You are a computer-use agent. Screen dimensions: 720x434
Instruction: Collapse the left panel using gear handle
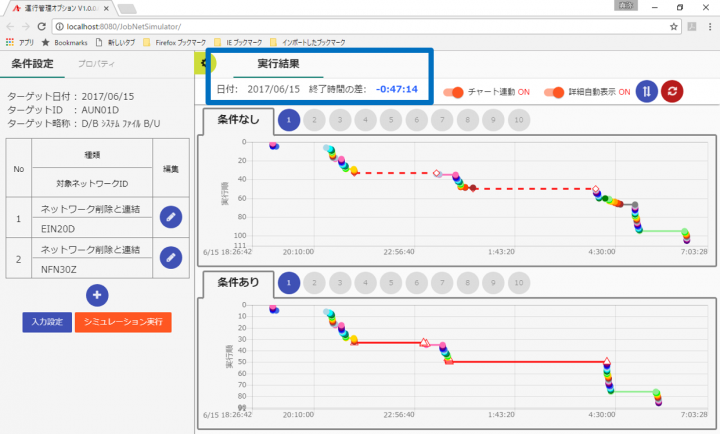point(204,63)
